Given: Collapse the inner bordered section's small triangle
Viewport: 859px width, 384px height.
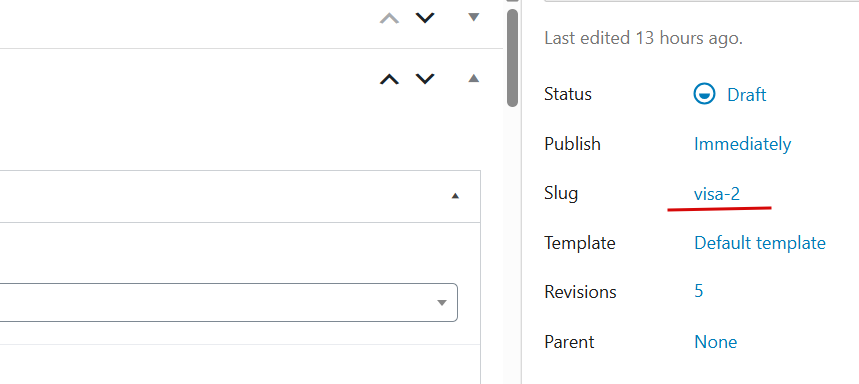Looking at the screenshot, I should (455, 196).
